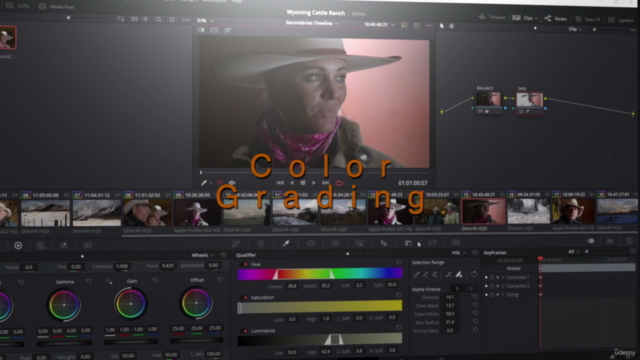640x360 pixels.
Task: Toggle the viewer highlight icon
Action: point(227,30)
